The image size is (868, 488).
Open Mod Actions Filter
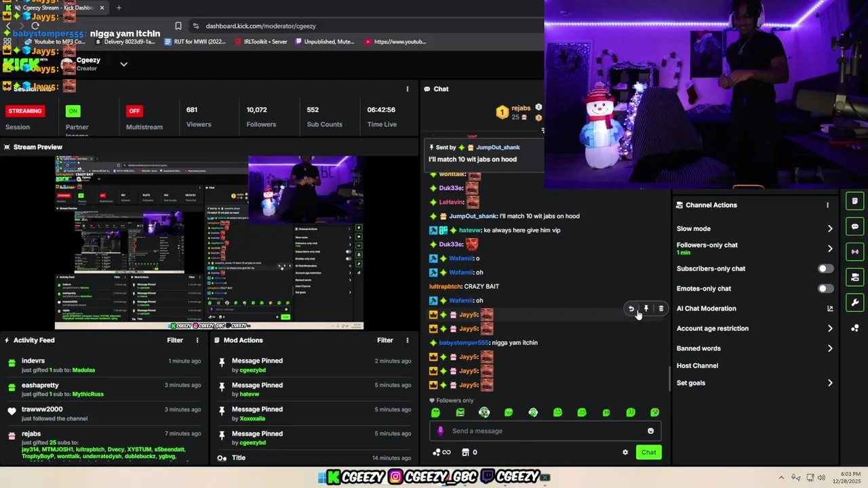point(385,340)
